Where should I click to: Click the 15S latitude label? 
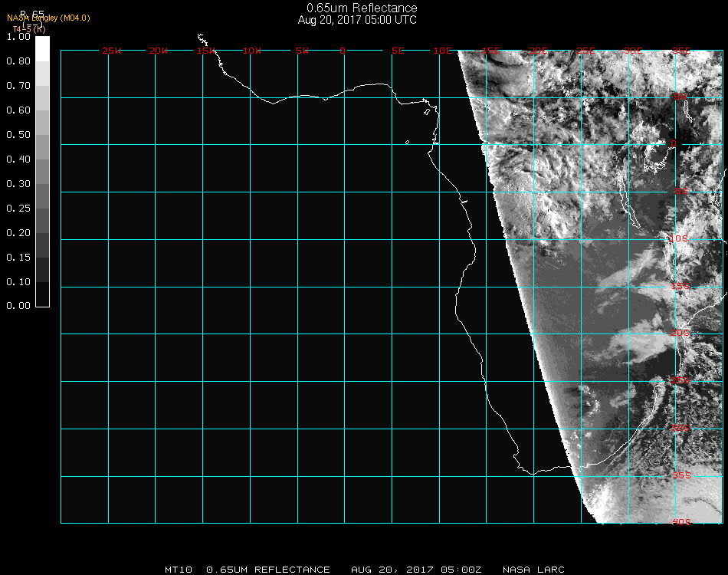pos(680,286)
